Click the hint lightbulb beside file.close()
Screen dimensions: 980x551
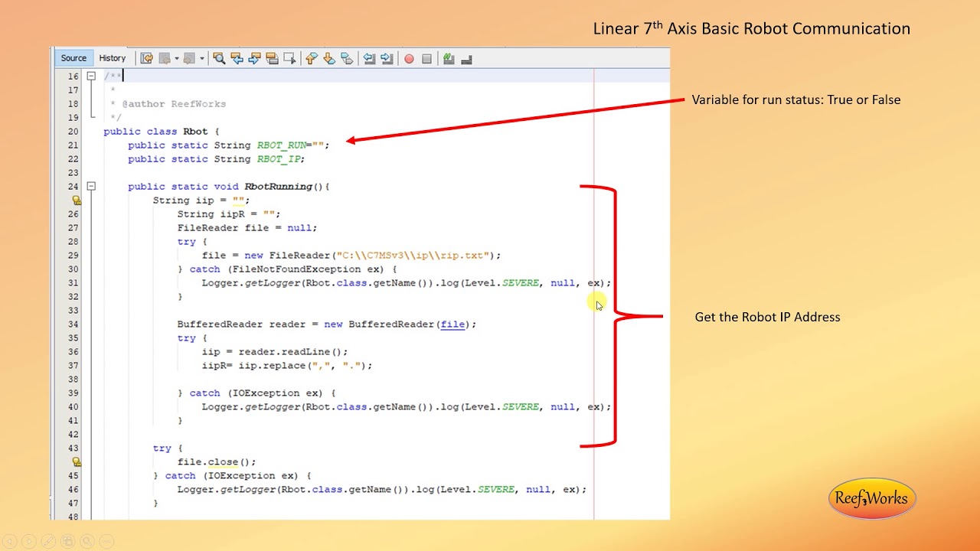pos(76,461)
